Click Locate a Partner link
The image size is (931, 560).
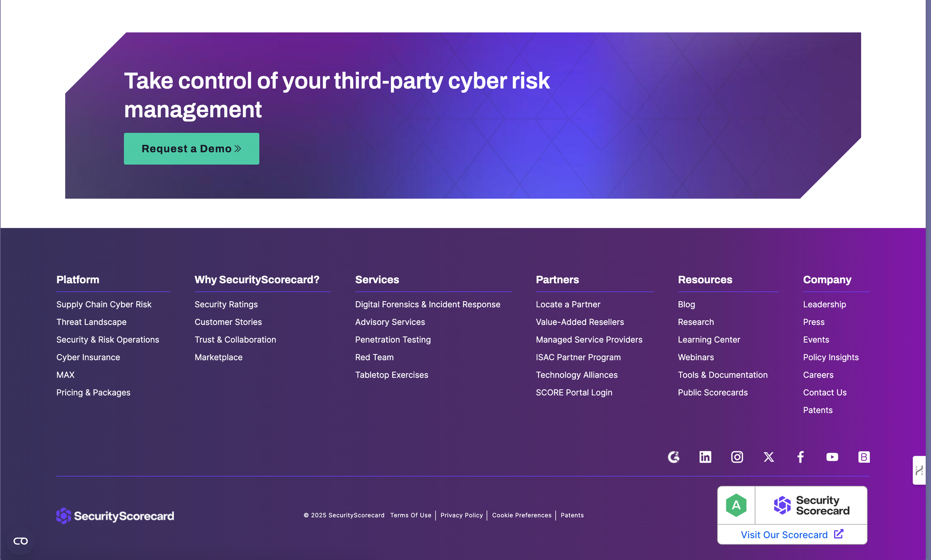pos(568,304)
